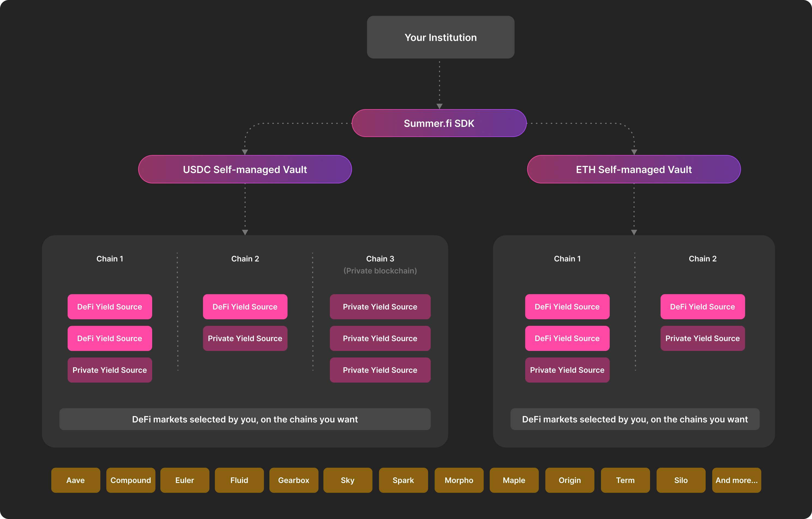Click USDC Self-managed Vault pill
The image size is (812, 519).
(x=245, y=169)
